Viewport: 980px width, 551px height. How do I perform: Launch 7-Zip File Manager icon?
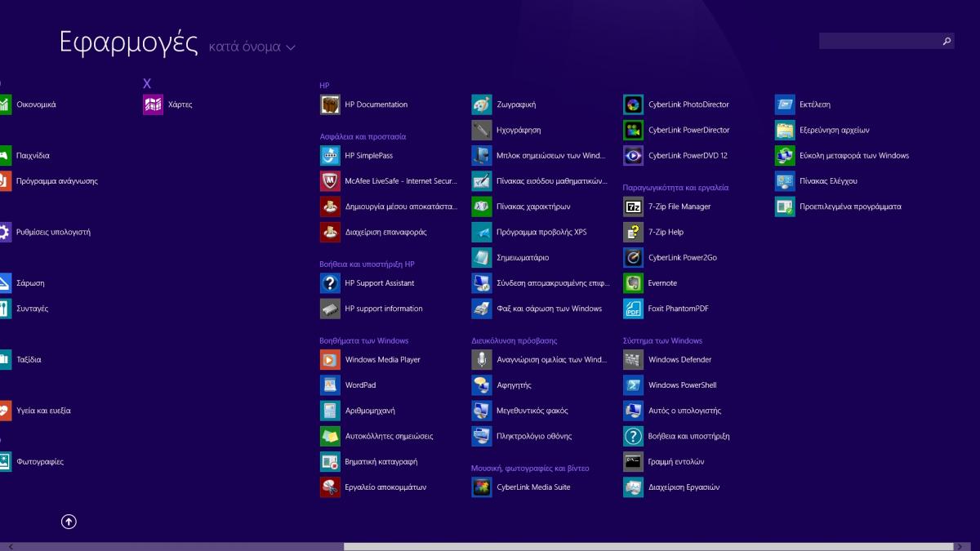point(634,207)
